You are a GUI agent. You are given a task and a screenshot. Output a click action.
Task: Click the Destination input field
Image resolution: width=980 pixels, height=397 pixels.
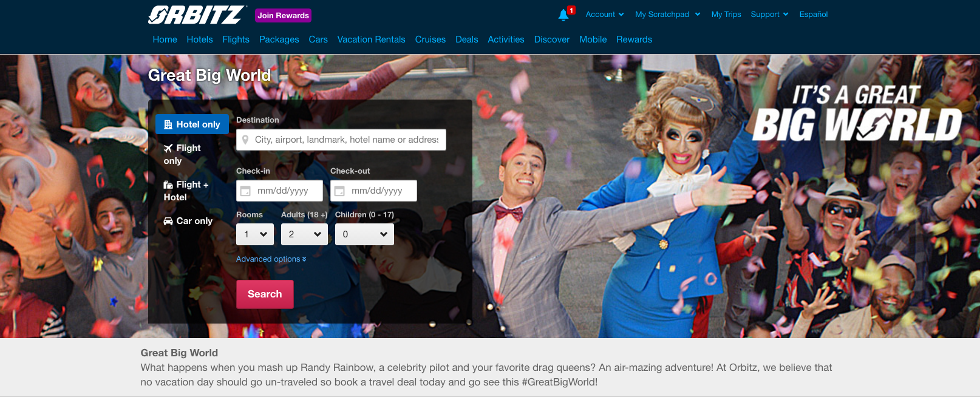pyautogui.click(x=346, y=140)
